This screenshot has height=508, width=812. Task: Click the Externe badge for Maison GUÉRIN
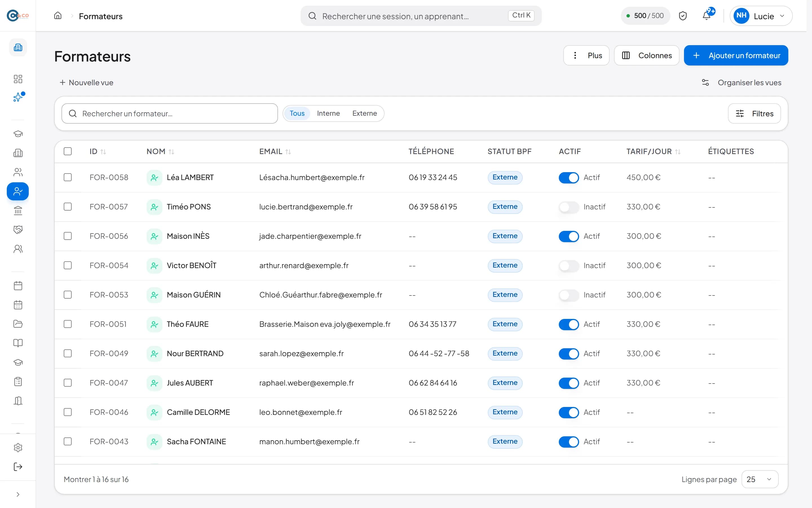(x=505, y=295)
